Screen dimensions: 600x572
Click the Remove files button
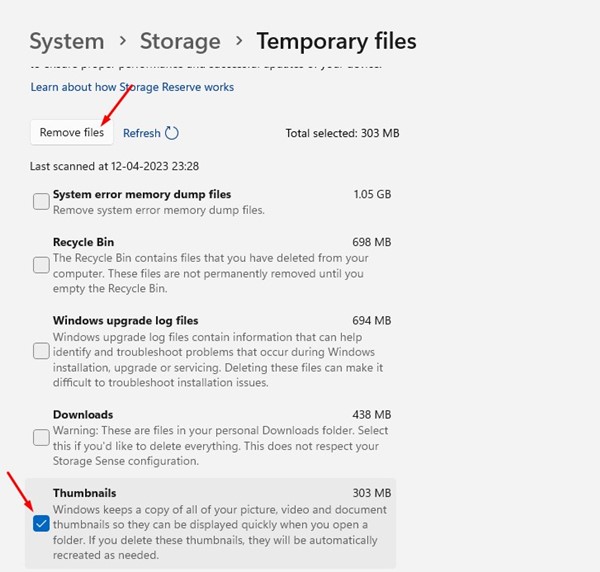(71, 133)
